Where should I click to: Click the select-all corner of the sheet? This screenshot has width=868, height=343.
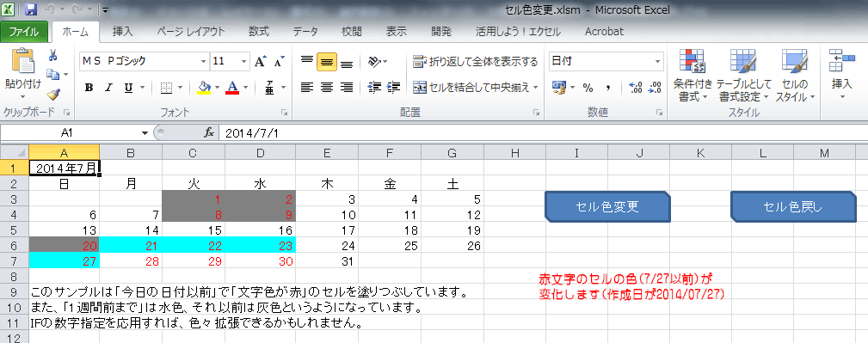coord(15,153)
